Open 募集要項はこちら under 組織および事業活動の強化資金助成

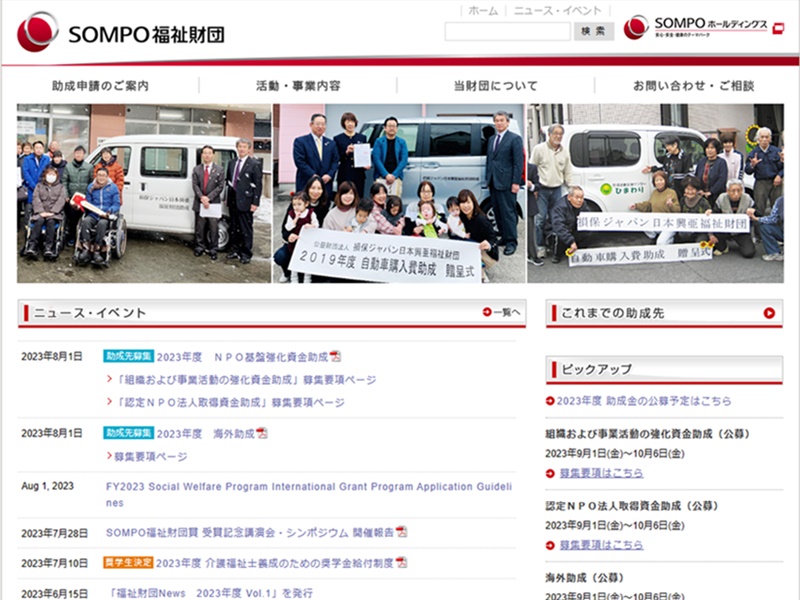[x=601, y=473]
